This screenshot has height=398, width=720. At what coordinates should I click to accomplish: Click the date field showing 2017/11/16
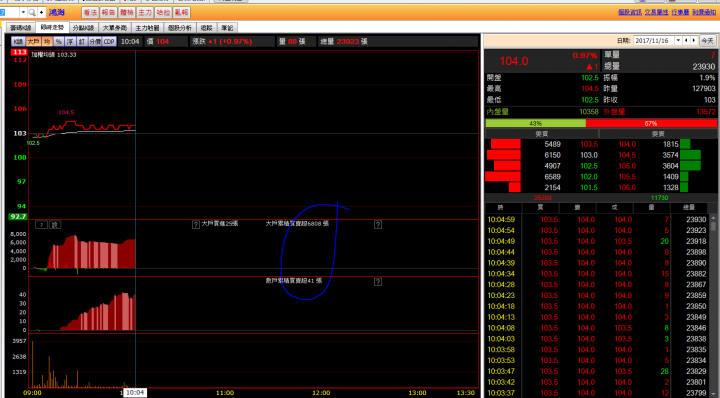pyautogui.click(x=654, y=41)
